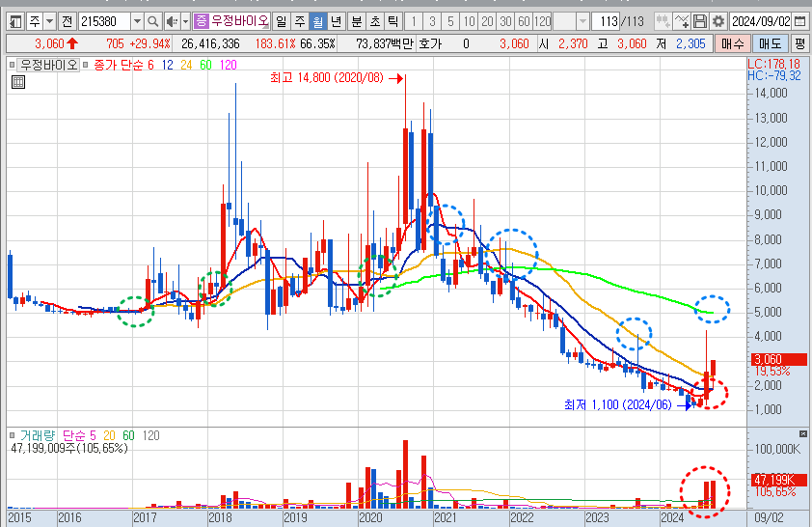Select the 1-minute interval button
The height and width of the screenshot is (527, 812).
tap(414, 21)
